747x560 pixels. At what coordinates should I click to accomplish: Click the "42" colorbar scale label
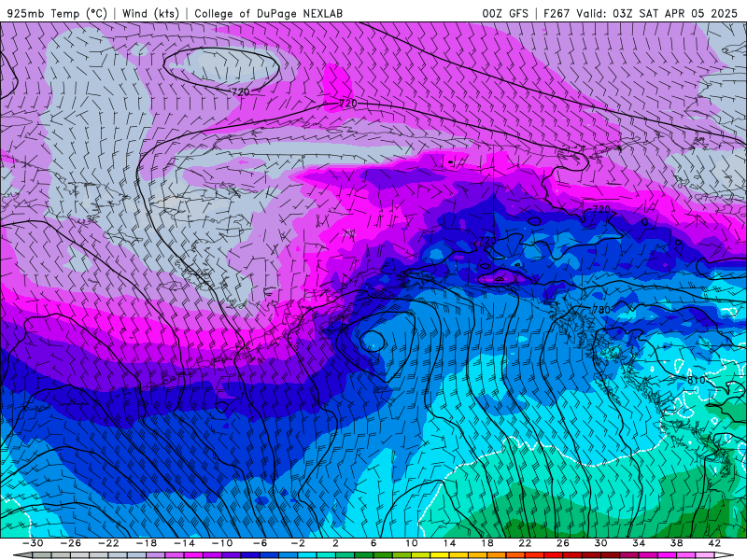(713, 543)
